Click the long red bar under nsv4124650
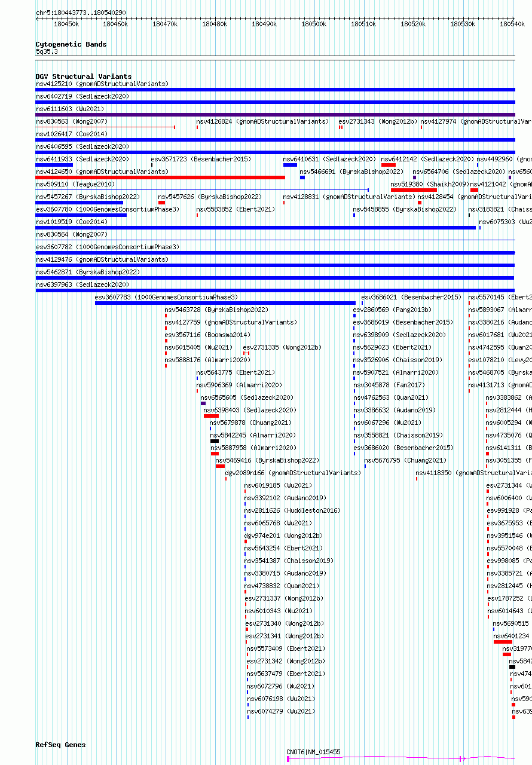 [160, 178]
